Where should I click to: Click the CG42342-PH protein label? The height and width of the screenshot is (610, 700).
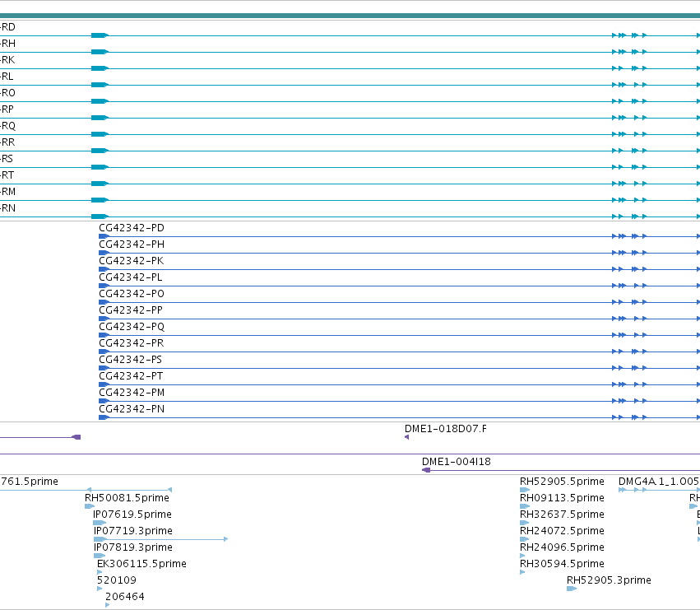pyautogui.click(x=132, y=244)
